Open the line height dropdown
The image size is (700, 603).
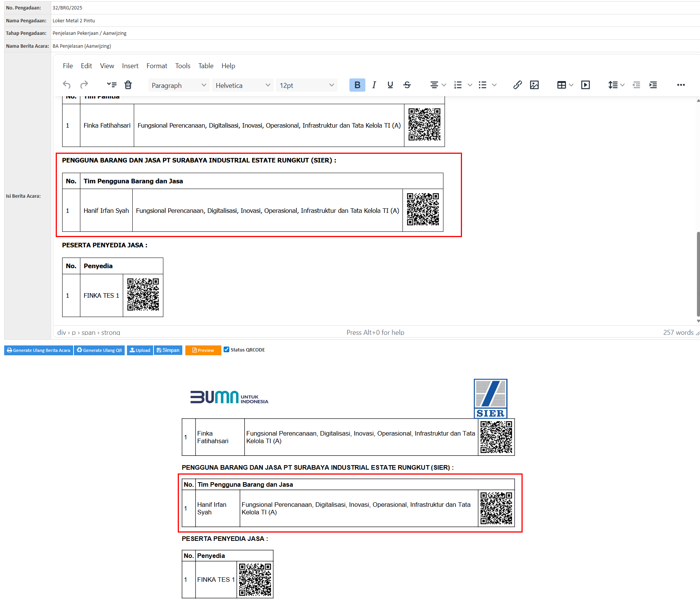[x=616, y=85]
